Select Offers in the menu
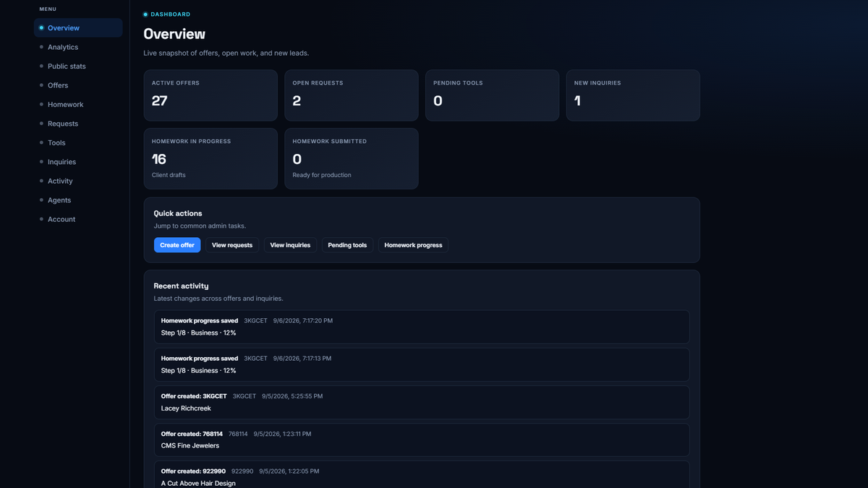 pyautogui.click(x=78, y=85)
